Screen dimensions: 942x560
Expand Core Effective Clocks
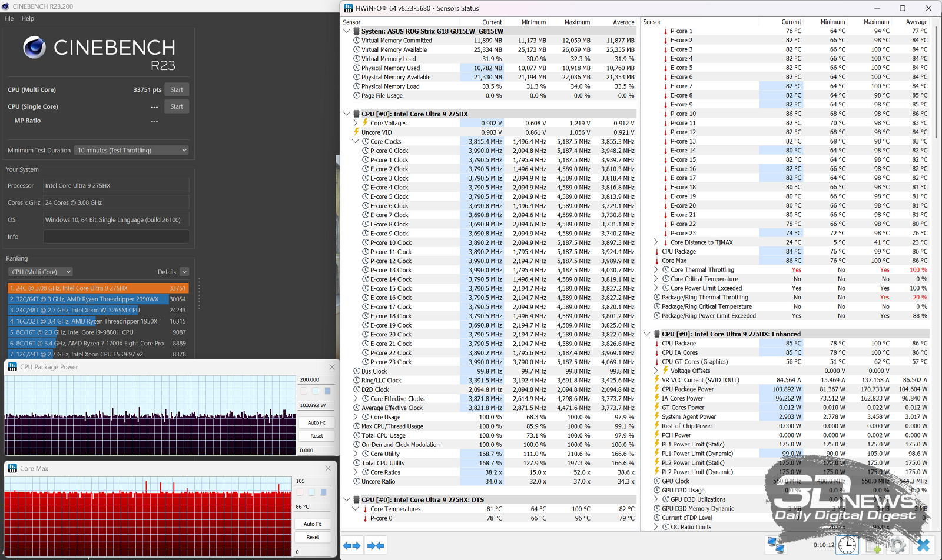[356, 398]
